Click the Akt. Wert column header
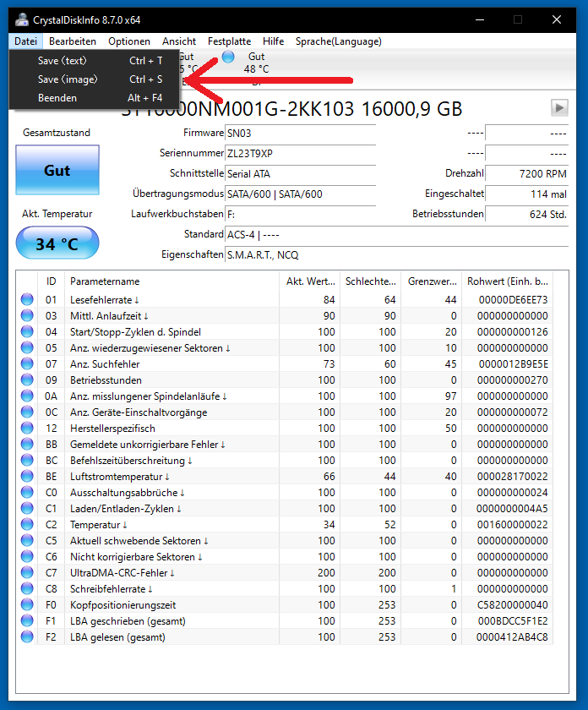The height and width of the screenshot is (710, 588). (309, 281)
